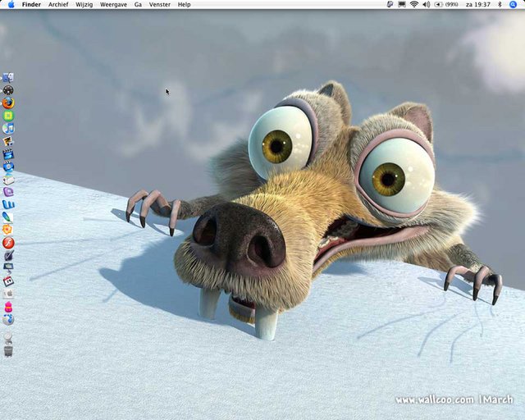
Task: Open the Apple menu
Action: click(11, 4)
